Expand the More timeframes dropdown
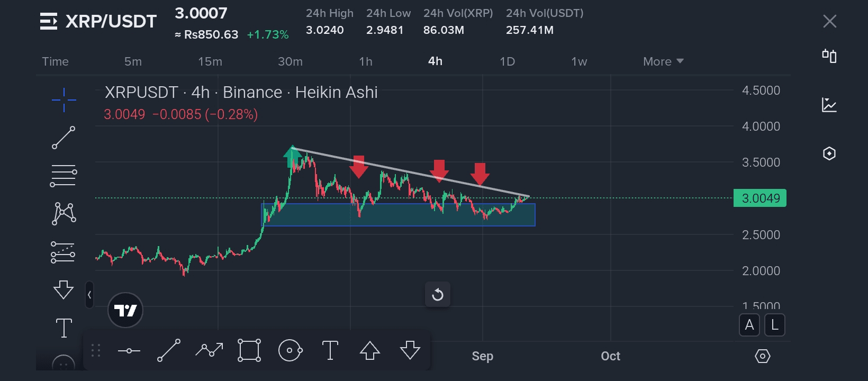Image resolution: width=868 pixels, height=381 pixels. (663, 61)
